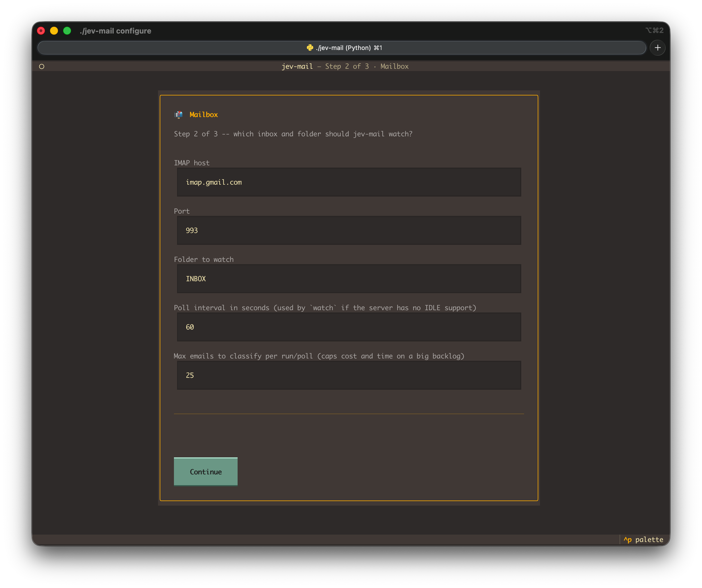Click the 'jev-mail — Step 2 of 3 · Mailbox' header title
The width and height of the screenshot is (702, 588).
tap(345, 66)
